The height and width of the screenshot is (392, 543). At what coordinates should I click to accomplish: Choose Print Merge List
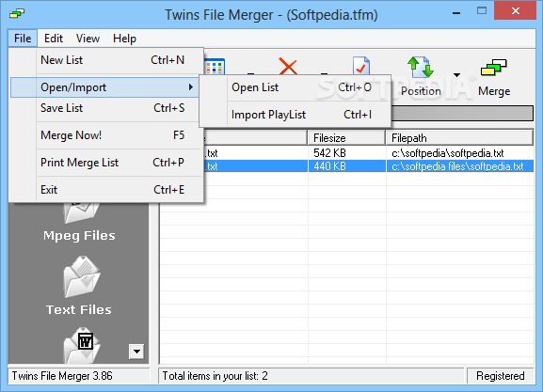coord(106,163)
